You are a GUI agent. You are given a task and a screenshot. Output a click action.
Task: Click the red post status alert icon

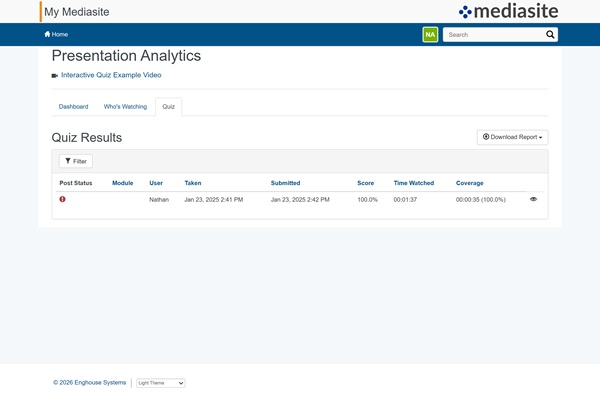(62, 199)
